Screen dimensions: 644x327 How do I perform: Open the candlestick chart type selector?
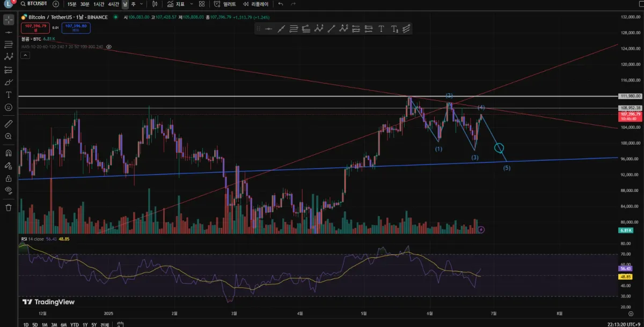(x=155, y=4)
